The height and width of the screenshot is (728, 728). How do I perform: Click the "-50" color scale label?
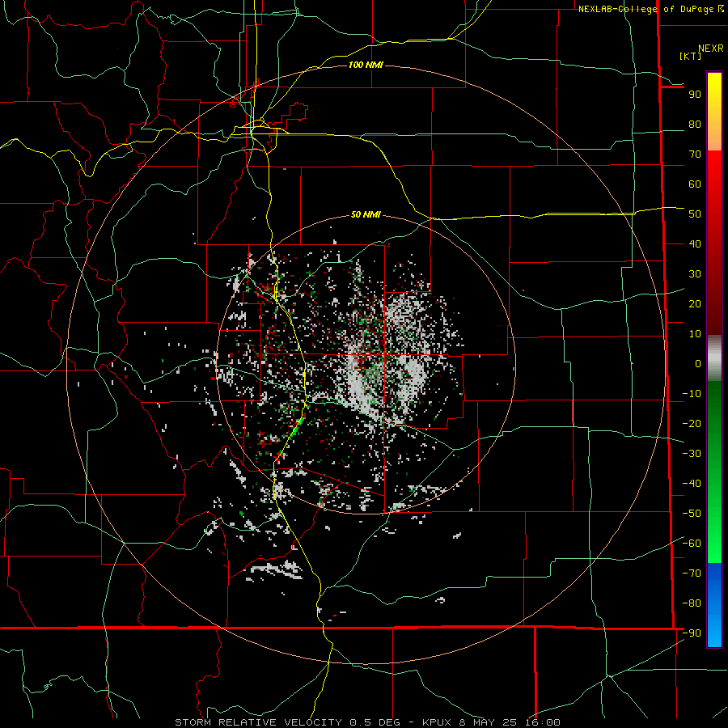pos(692,514)
